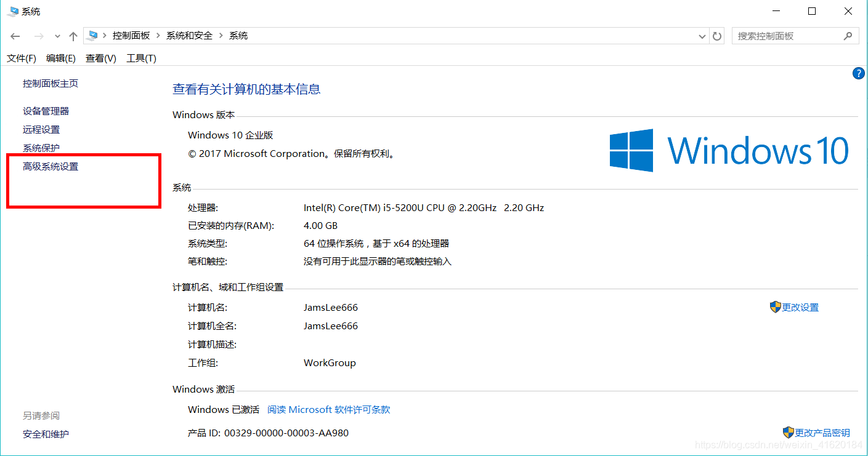Go to 控制面板主页

click(51, 84)
